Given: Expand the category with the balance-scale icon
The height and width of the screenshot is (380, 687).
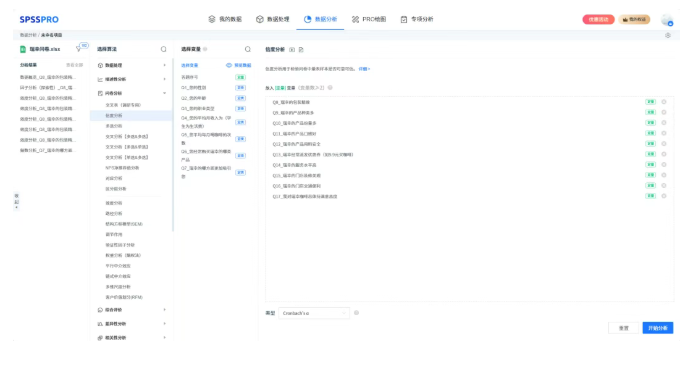Looking at the screenshot, I should (131, 324).
